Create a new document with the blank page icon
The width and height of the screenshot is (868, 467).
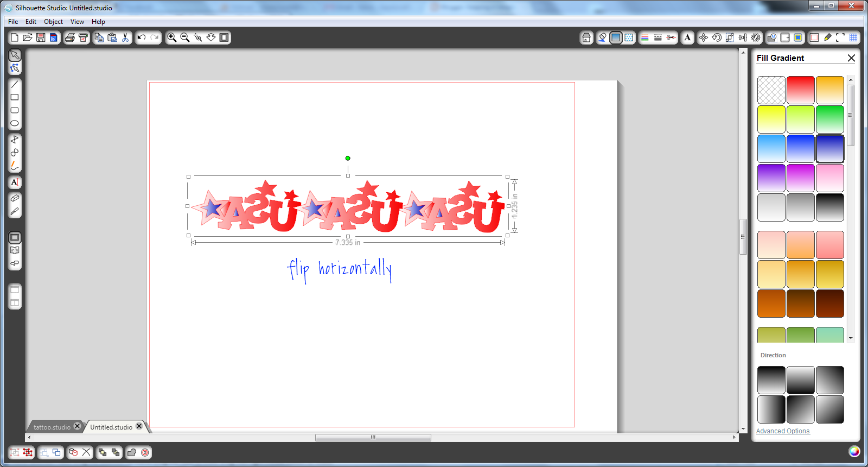[15, 37]
